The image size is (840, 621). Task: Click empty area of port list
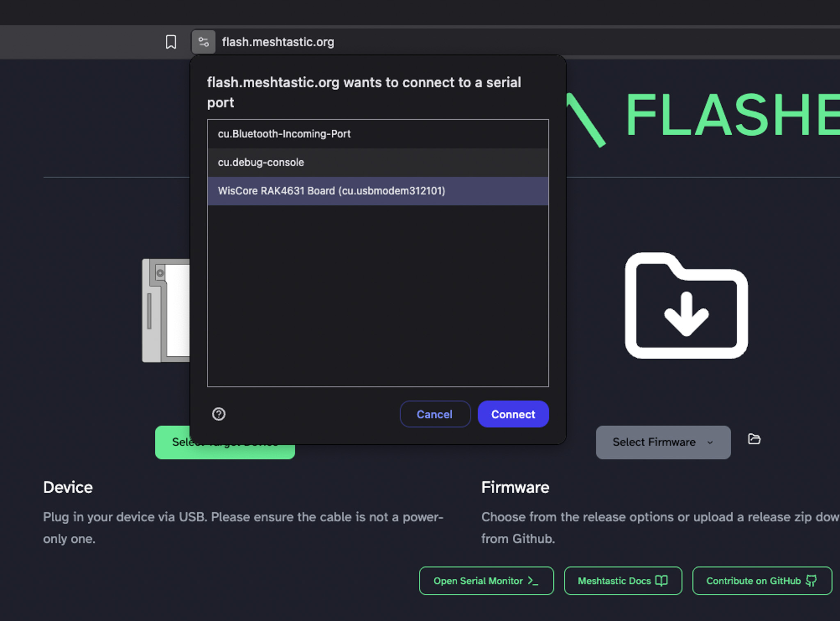[x=377, y=295]
